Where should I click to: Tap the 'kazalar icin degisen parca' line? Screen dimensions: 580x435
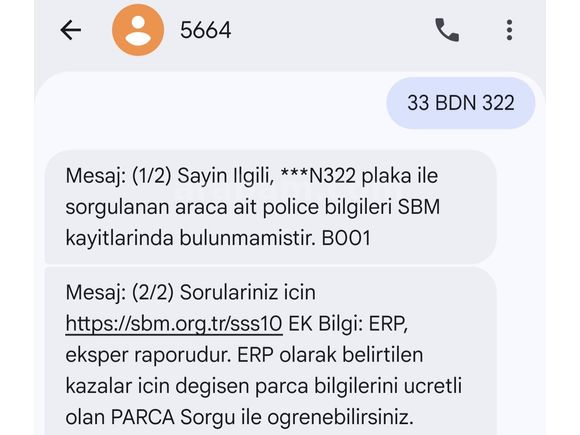(187, 387)
